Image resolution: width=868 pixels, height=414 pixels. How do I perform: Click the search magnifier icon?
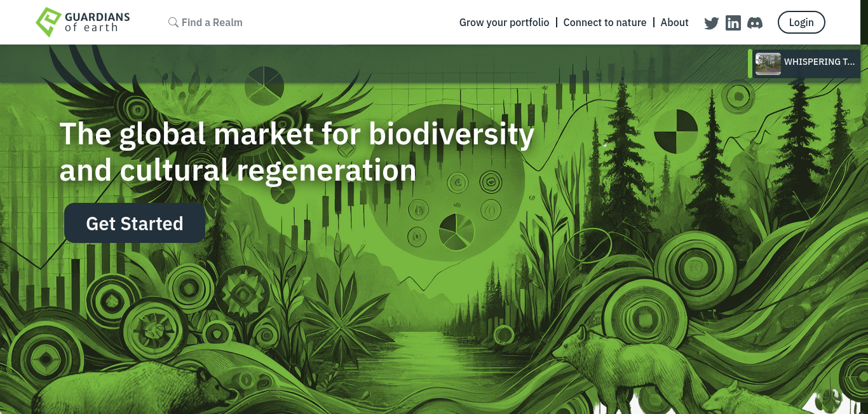coord(173,22)
